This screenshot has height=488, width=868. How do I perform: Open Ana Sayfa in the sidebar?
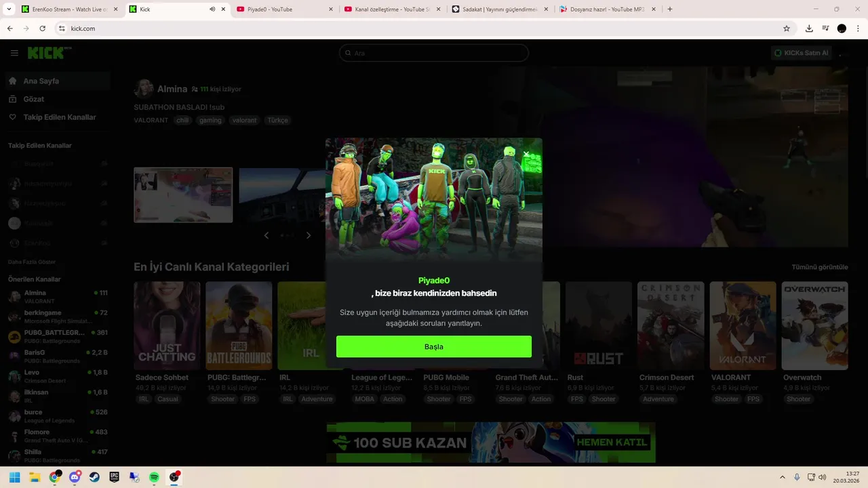57,81
